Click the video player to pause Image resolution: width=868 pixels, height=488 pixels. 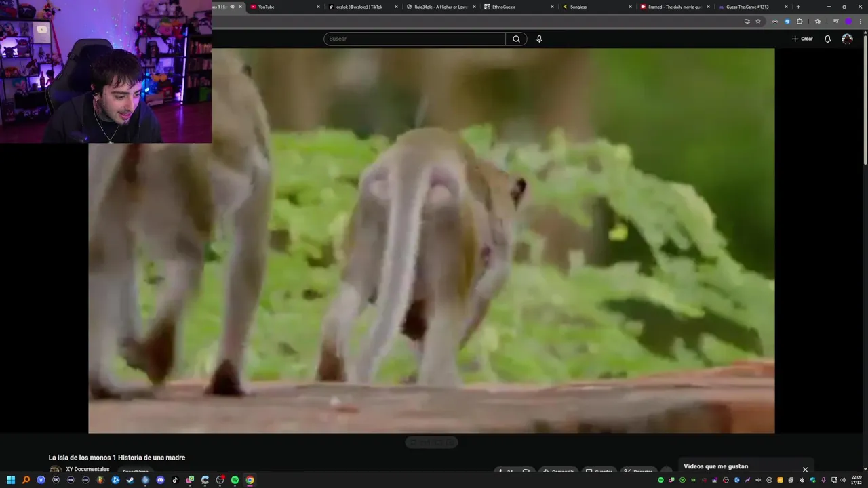click(431, 241)
